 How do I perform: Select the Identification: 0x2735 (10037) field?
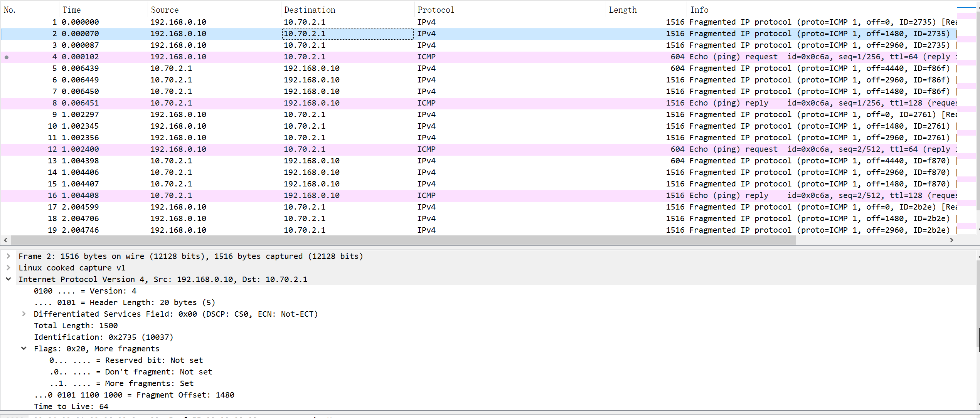104,337
